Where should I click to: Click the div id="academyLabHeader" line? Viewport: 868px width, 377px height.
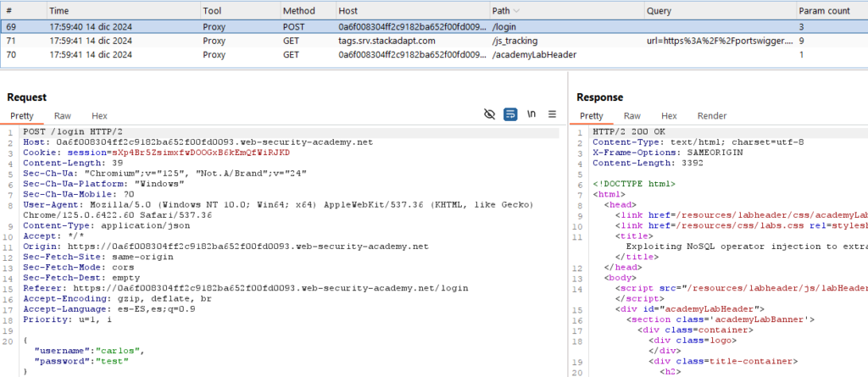pos(690,309)
